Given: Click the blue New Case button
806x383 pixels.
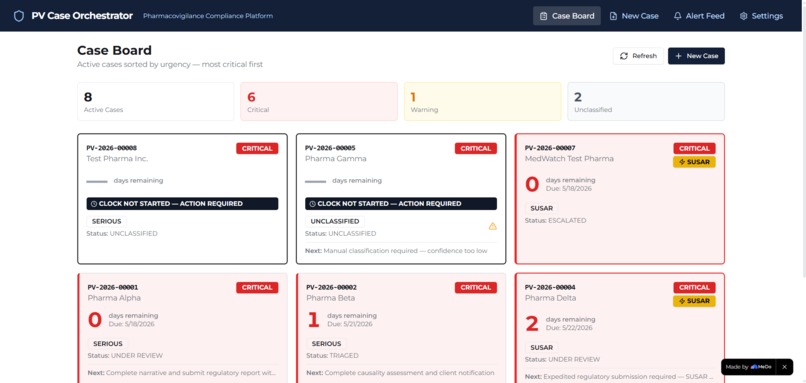Looking at the screenshot, I should pos(696,56).
